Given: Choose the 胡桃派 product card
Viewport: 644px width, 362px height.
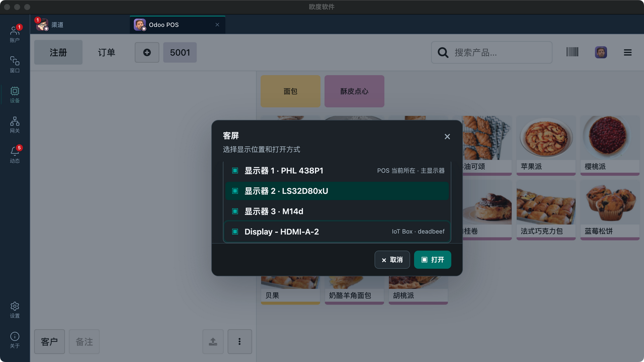Looking at the screenshot, I should point(418,290).
